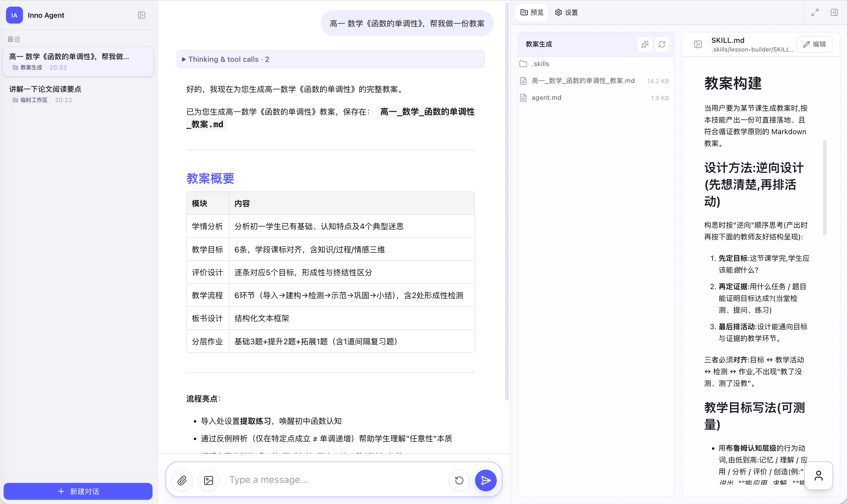Click the 14.2 KB file size
This screenshot has width=847, height=504.
658,81
